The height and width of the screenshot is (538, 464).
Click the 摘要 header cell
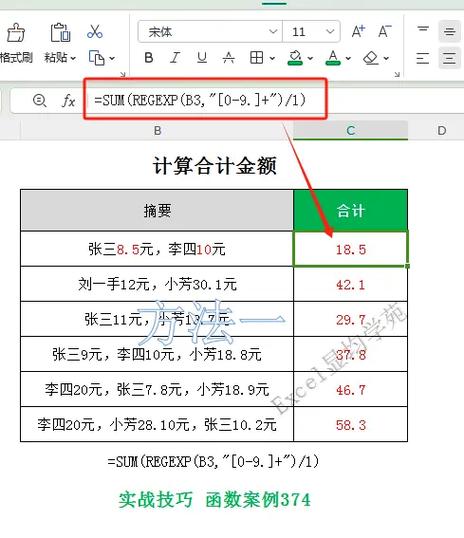coord(157,210)
